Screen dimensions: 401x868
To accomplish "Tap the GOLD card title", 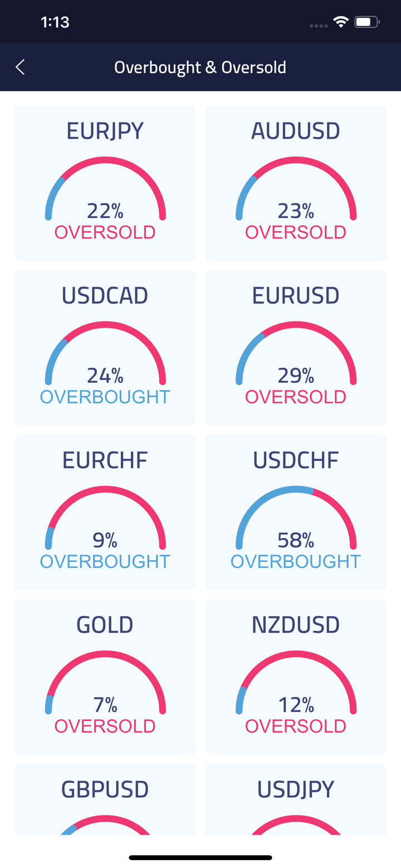I will coord(105,625).
